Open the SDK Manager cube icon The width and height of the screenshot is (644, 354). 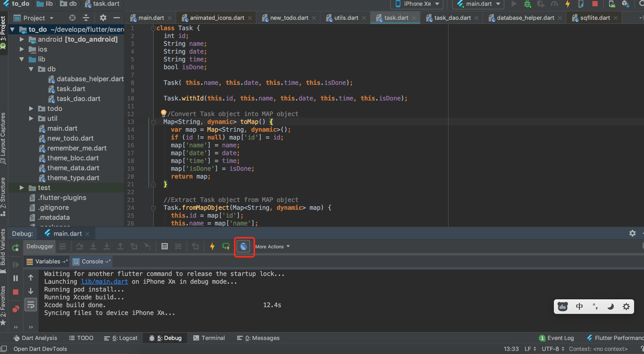(626, 4)
